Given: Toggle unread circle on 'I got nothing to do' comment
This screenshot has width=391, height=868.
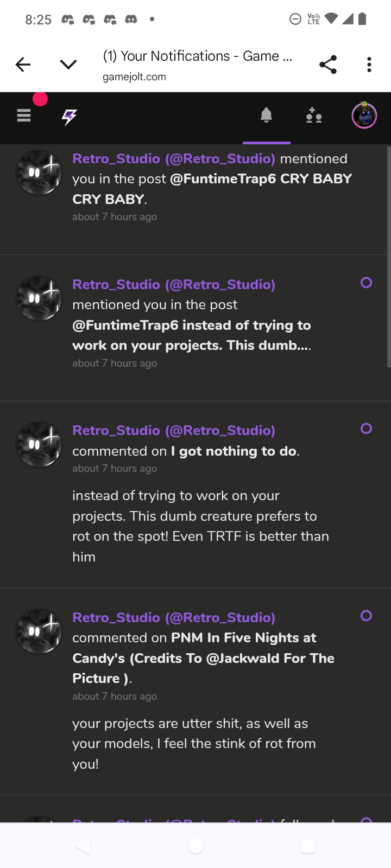Looking at the screenshot, I should pos(367,429).
